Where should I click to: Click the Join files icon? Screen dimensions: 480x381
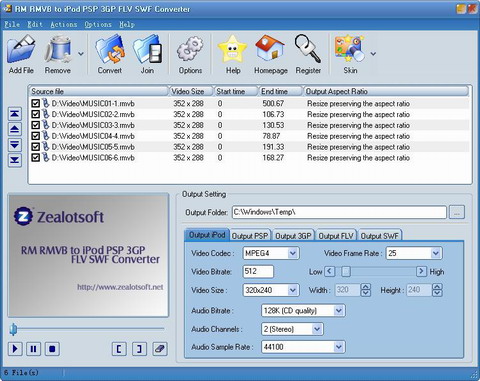[x=147, y=50]
